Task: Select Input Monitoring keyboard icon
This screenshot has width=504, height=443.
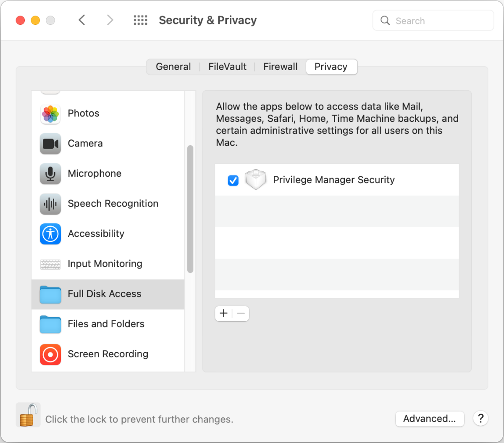Action: tap(50, 264)
